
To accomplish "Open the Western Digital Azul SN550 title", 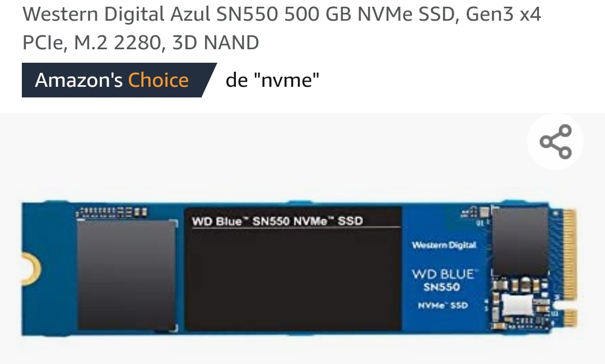I will click(x=282, y=28).
